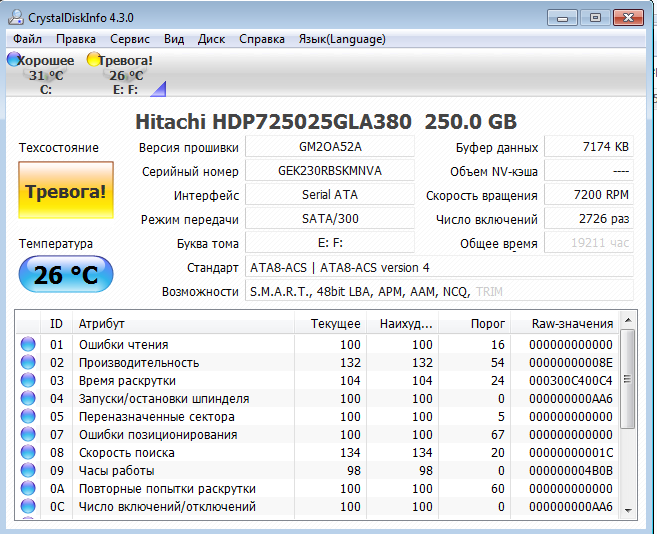Screen dimensions: 657x534
Task: Select the Производительность attribute row
Action: 317,363
